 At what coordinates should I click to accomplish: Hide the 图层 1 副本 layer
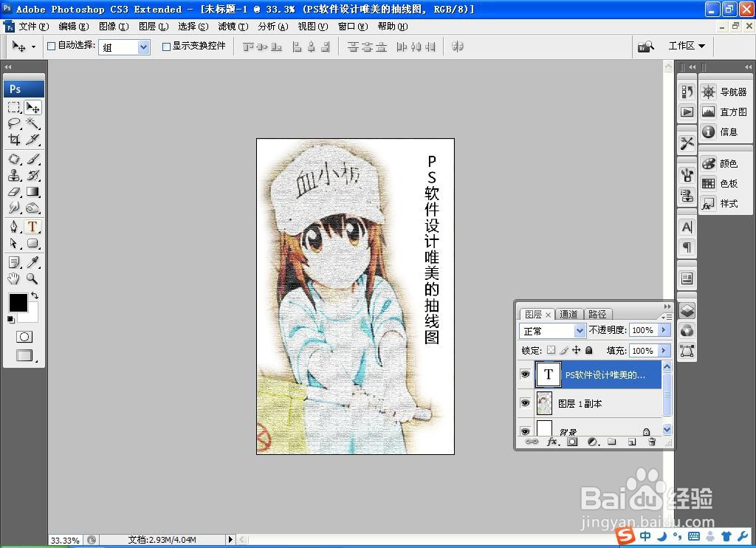[526, 403]
